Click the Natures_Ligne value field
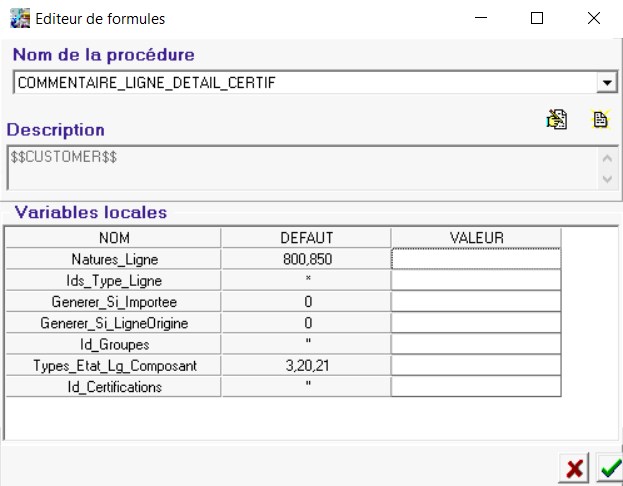This screenshot has width=623, height=486. (x=475, y=259)
